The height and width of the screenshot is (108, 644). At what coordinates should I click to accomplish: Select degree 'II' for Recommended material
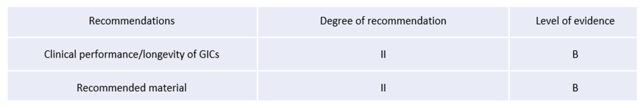click(383, 88)
